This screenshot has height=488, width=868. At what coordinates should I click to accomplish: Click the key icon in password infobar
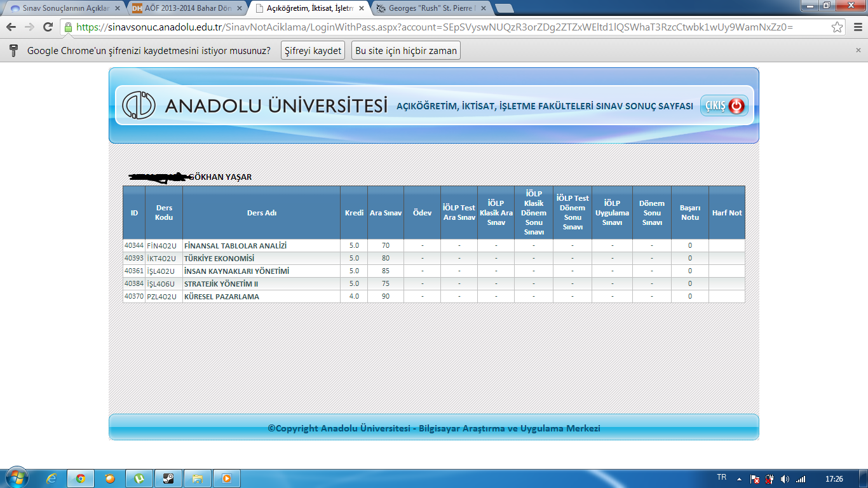12,51
